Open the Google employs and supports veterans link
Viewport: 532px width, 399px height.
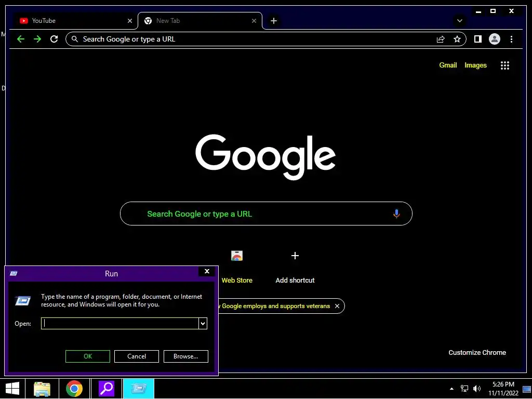tap(275, 306)
